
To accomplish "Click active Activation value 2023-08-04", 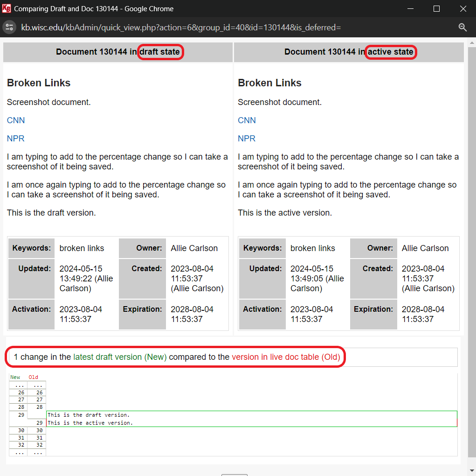I will (x=311, y=314).
